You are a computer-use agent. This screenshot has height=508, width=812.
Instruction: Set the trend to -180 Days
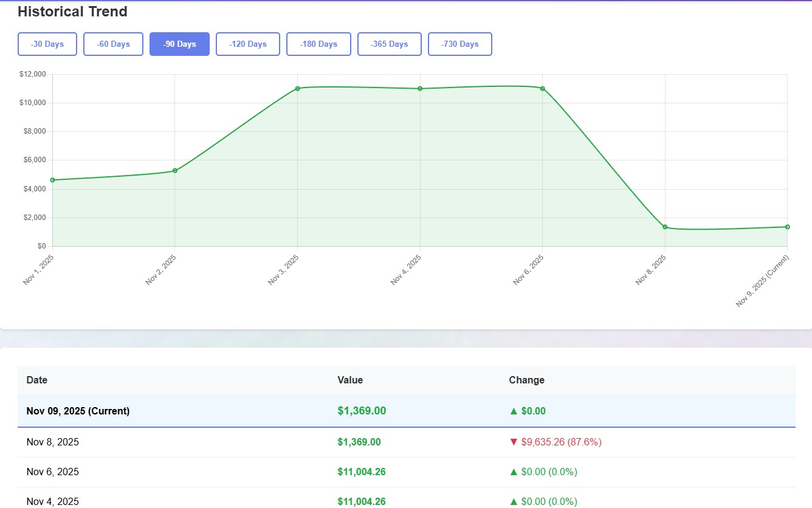coord(318,44)
